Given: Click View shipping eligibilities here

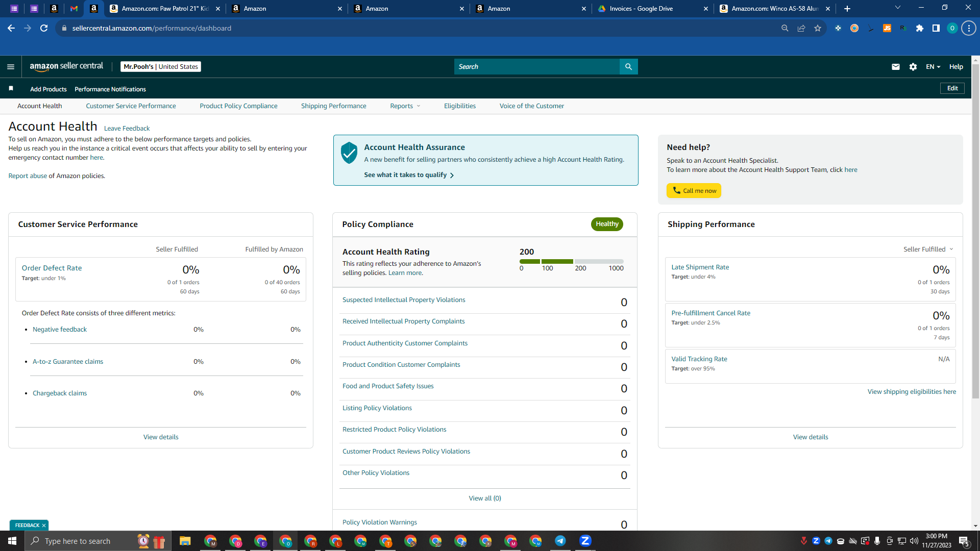Looking at the screenshot, I should click(912, 392).
